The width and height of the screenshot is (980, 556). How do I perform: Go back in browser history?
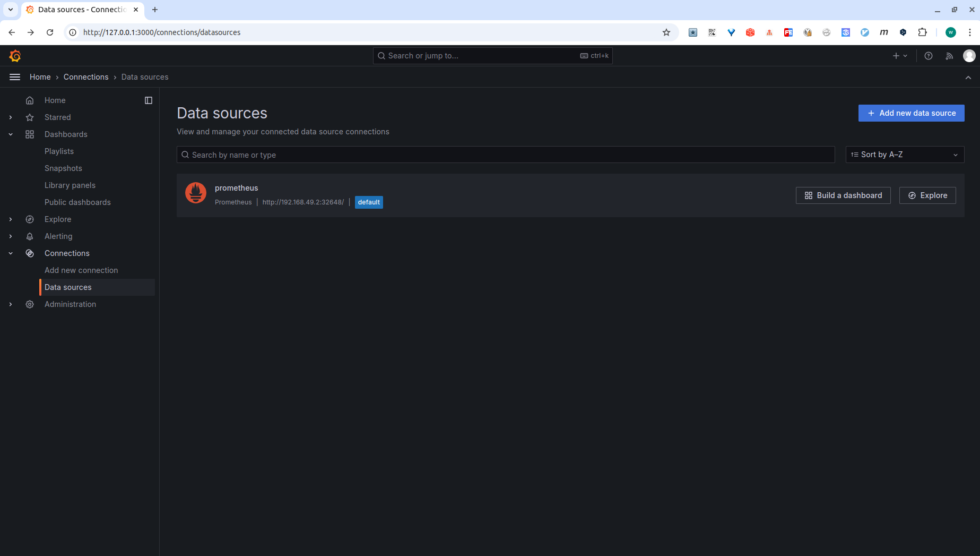[x=12, y=32]
